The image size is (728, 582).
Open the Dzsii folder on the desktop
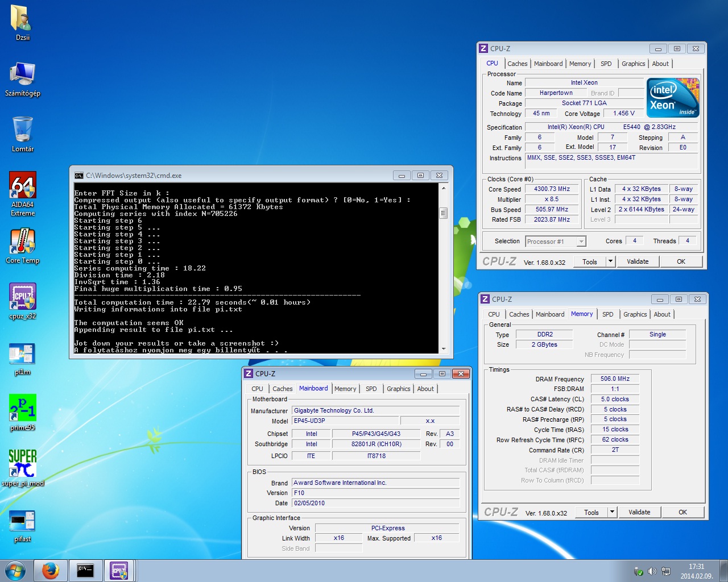click(22, 23)
